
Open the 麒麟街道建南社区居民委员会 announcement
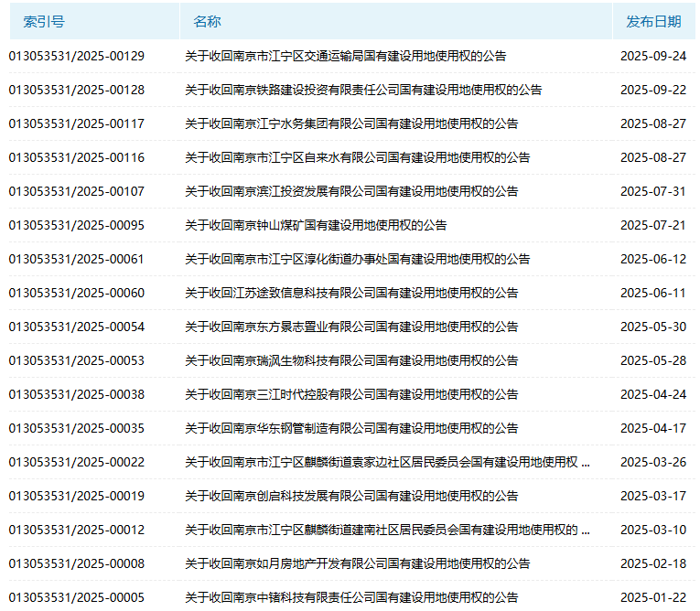click(x=387, y=530)
